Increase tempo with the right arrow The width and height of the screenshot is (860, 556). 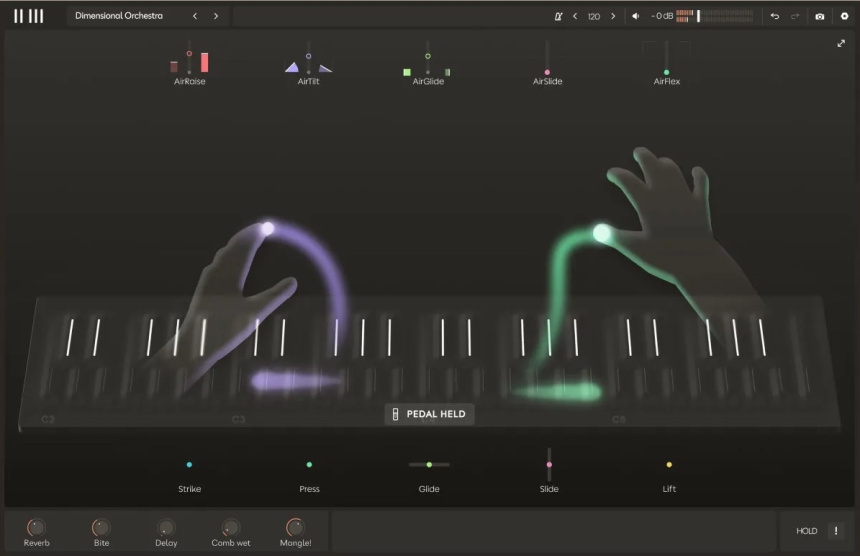click(x=613, y=16)
